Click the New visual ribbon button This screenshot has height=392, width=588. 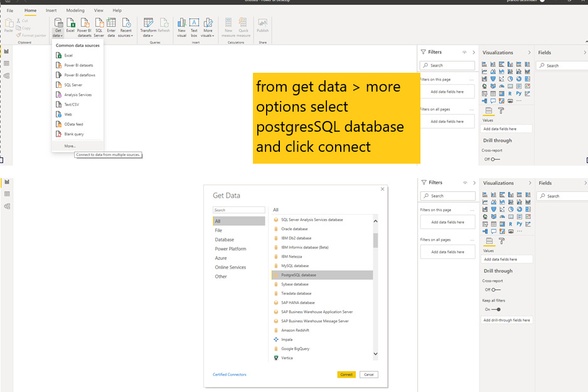coord(182,27)
